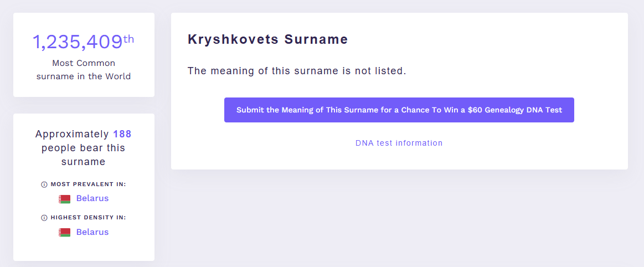Click the 'people bear this' text line
Image resolution: width=644 pixels, height=267 pixels.
84,148
